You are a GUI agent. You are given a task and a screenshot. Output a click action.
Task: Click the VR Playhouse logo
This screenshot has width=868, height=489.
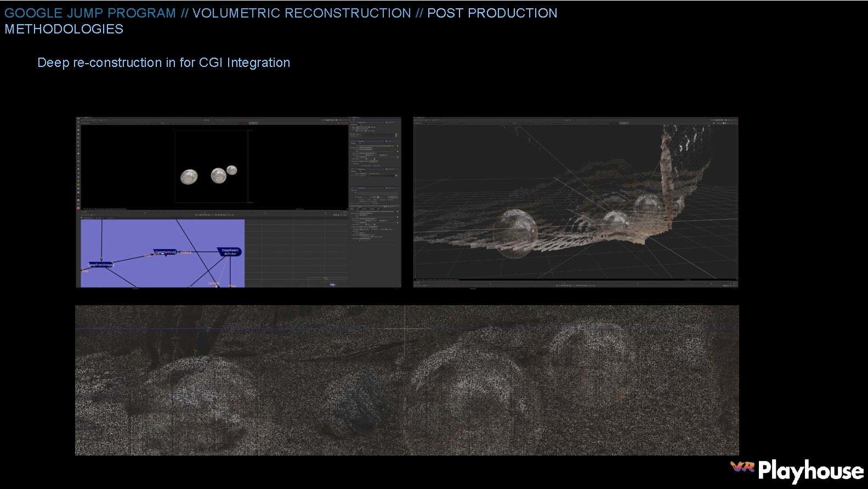click(797, 471)
